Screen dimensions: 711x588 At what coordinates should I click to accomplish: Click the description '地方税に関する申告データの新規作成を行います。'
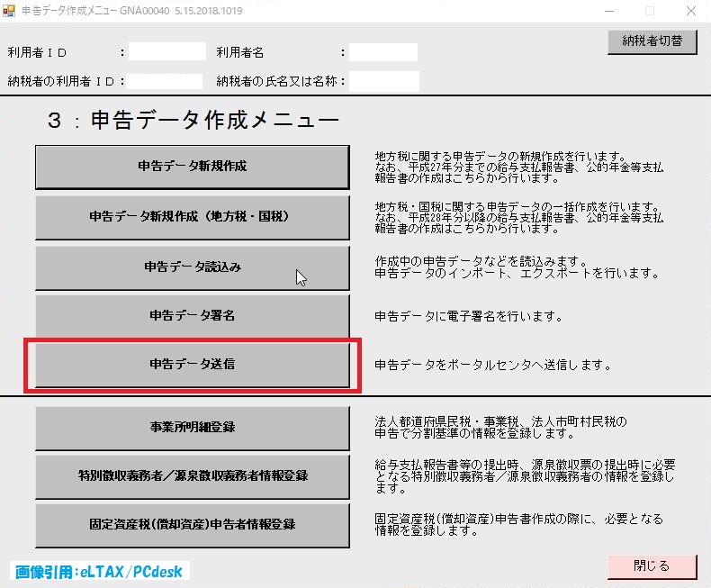tap(500, 157)
